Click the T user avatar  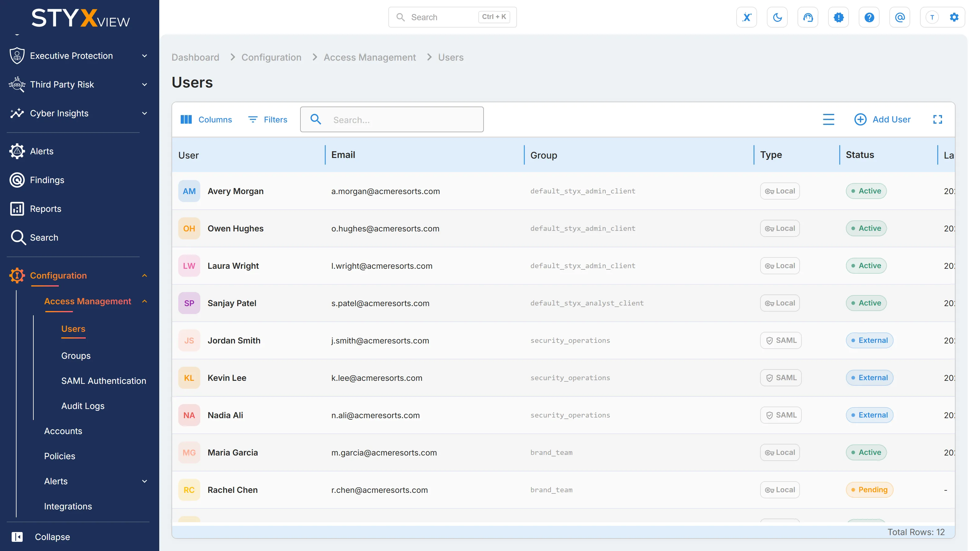coord(932,17)
